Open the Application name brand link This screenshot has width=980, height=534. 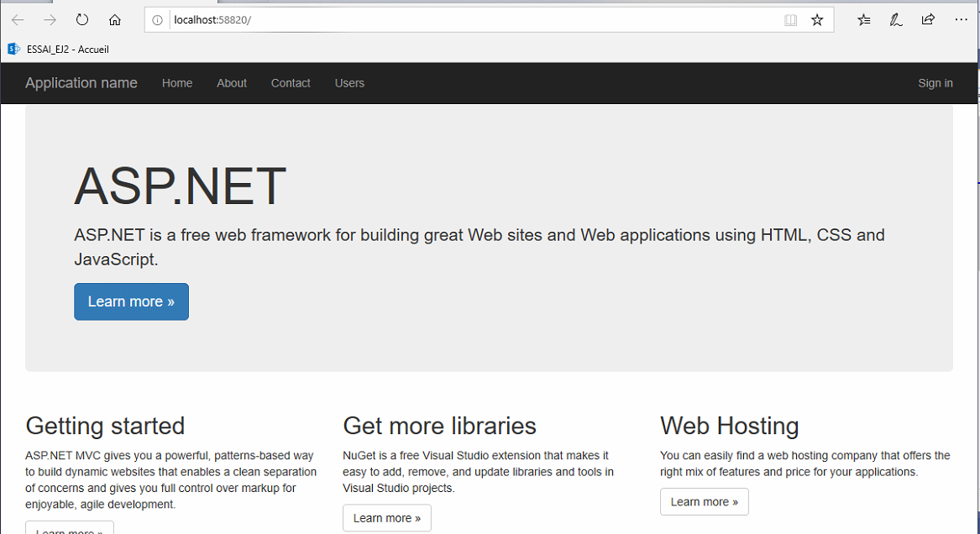81,83
